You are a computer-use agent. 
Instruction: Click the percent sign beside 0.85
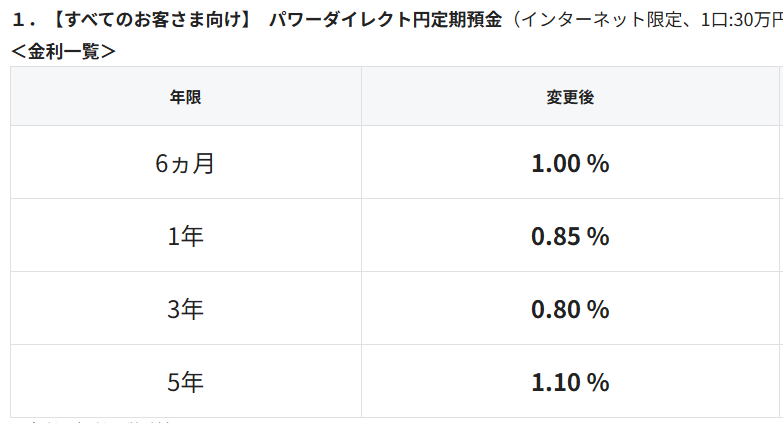tap(598, 236)
